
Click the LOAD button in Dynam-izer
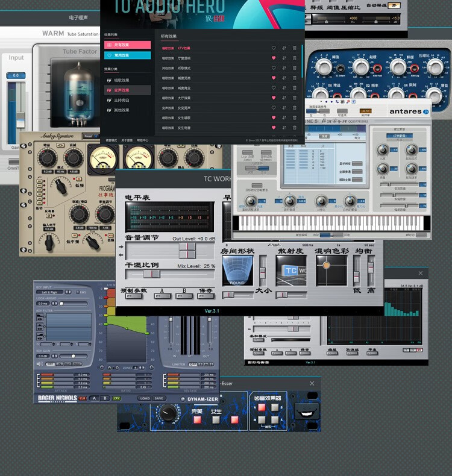point(145,398)
